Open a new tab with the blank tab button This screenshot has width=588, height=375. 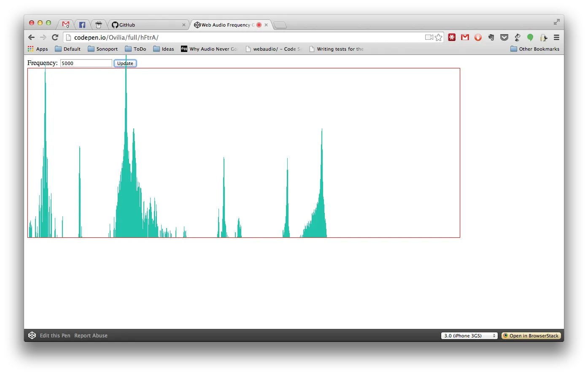coord(280,25)
